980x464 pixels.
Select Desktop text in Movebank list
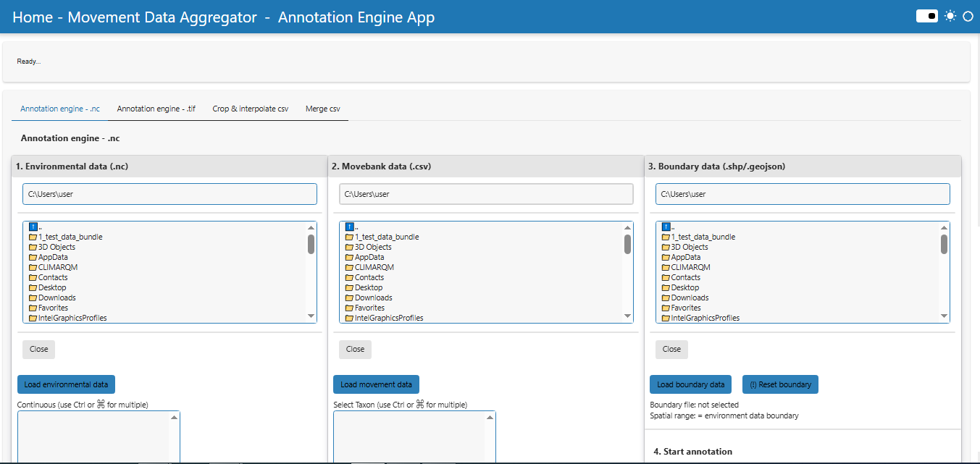370,287
